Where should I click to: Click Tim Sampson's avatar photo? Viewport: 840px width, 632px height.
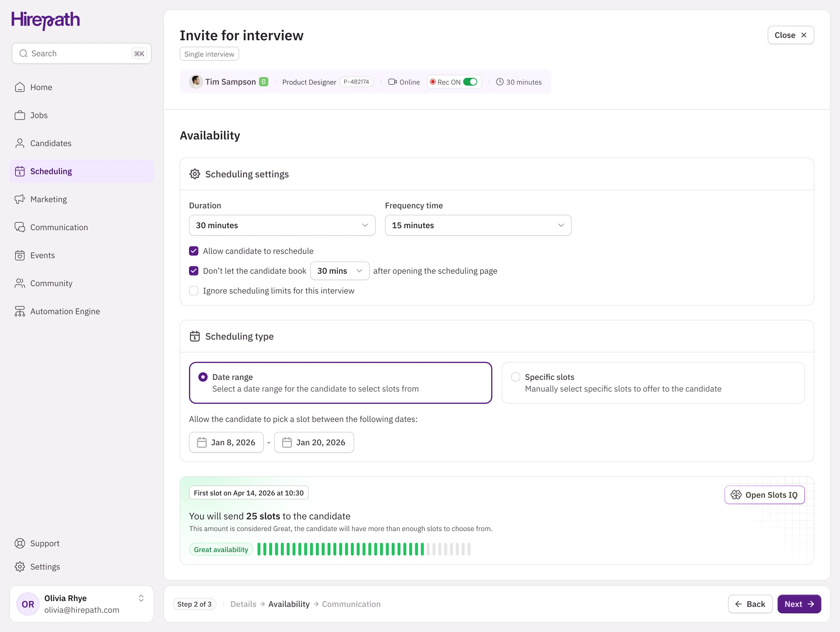196,82
